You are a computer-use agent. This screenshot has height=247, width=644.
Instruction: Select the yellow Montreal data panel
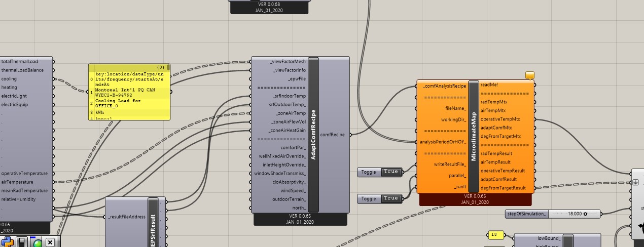(129, 92)
